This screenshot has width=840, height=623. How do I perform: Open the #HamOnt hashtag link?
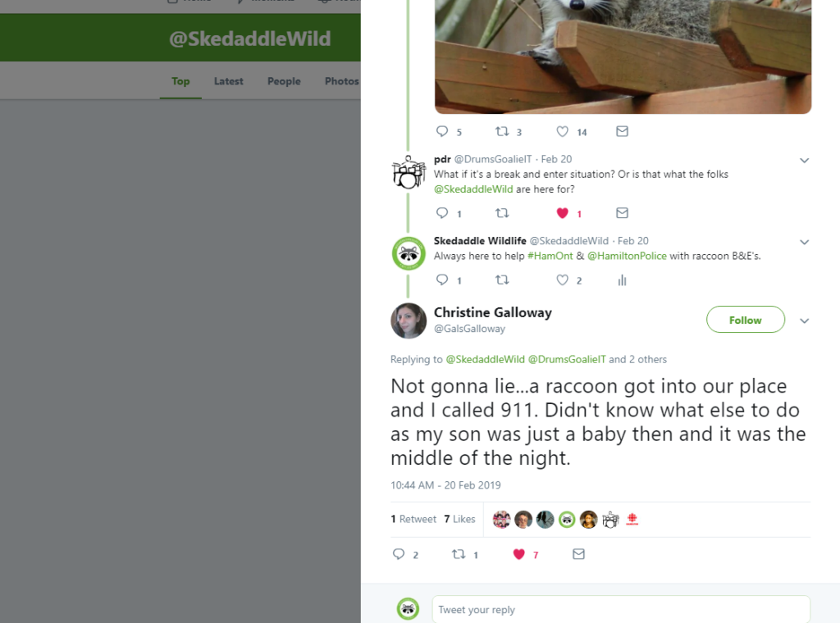click(x=550, y=256)
